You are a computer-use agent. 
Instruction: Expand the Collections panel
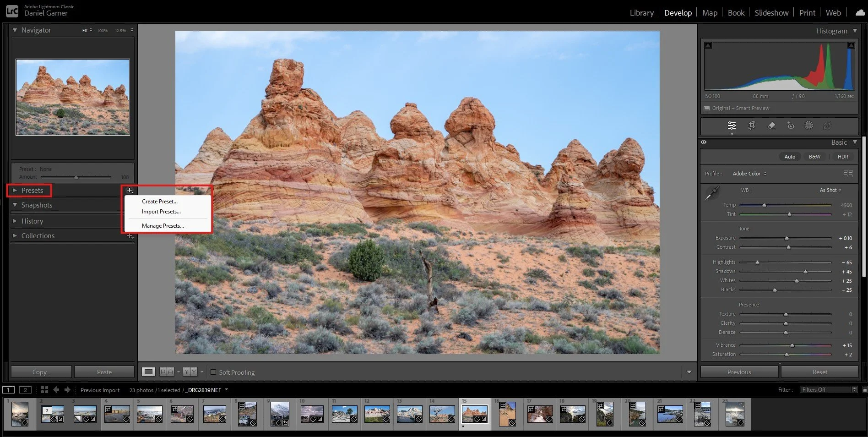click(15, 235)
